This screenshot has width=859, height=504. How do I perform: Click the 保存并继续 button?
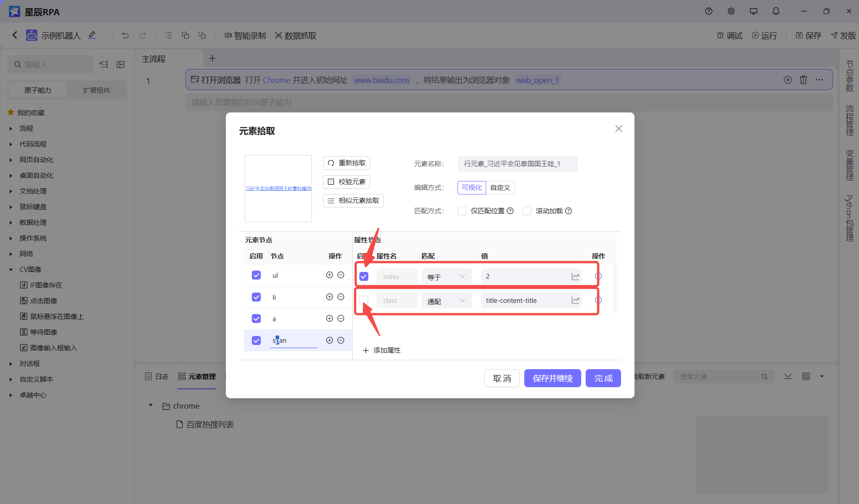pos(552,378)
